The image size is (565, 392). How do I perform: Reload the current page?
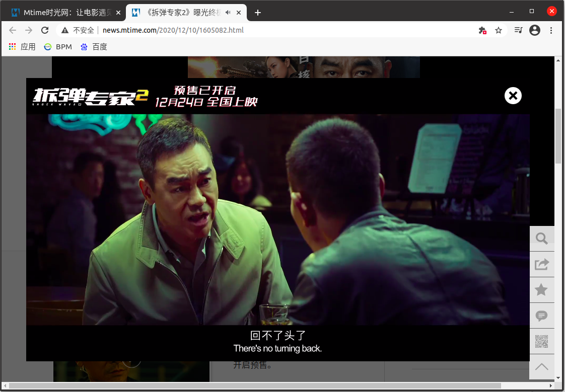pos(45,30)
